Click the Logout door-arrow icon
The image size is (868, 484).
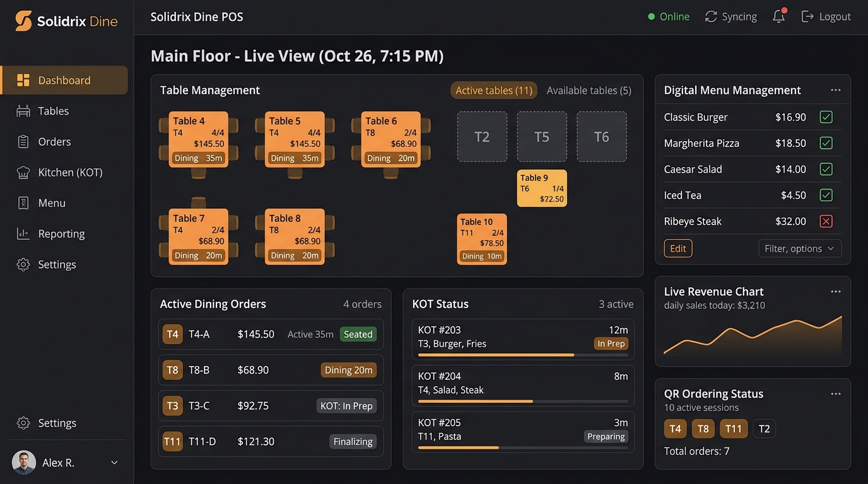click(807, 17)
